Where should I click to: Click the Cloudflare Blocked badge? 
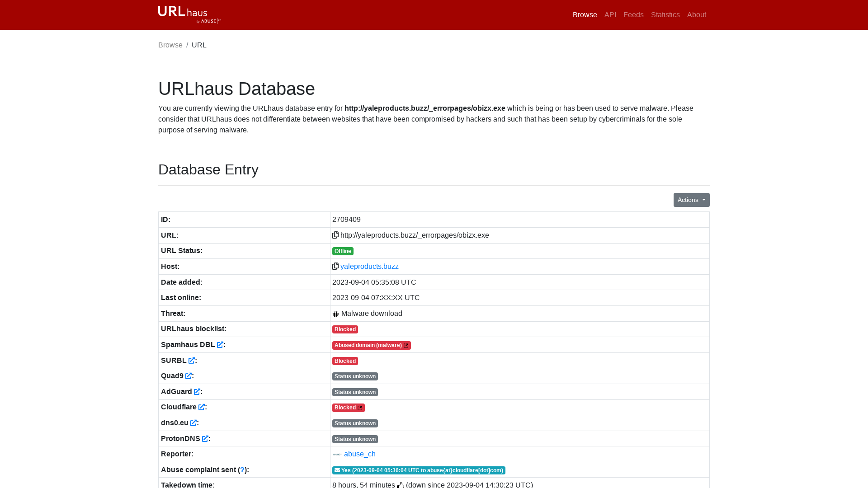coord(348,408)
